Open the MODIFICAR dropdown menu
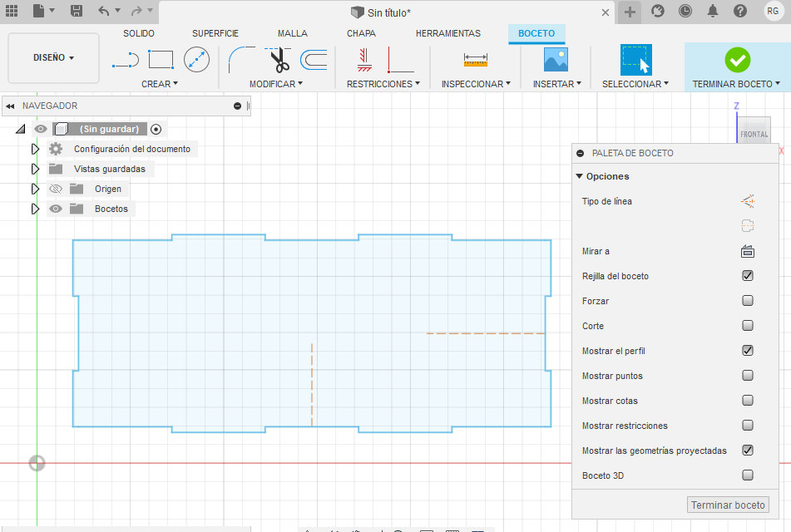This screenshot has height=532, width=791. [x=276, y=84]
